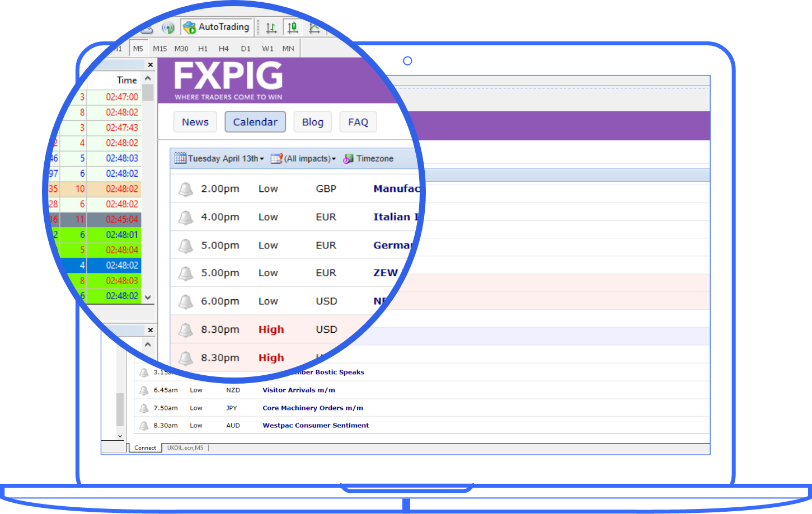Toggle alert for Core Machinery Orders m/m
The height and width of the screenshot is (514, 812).
point(144,408)
